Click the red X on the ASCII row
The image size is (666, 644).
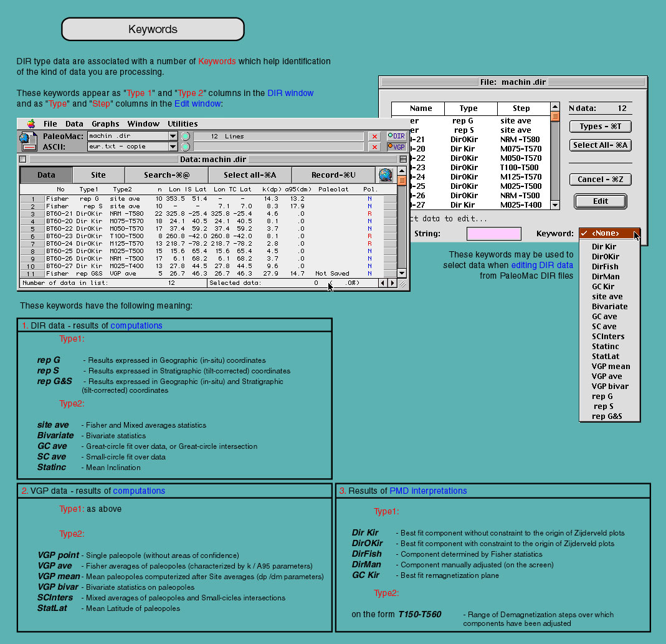[374, 147]
